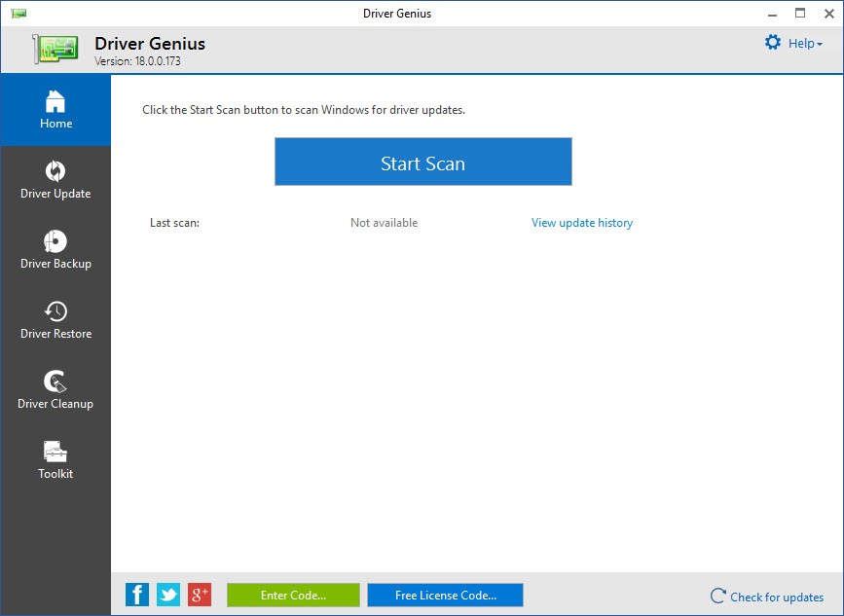Click the 'Last scan:' label
The image size is (844, 616).
(174, 223)
